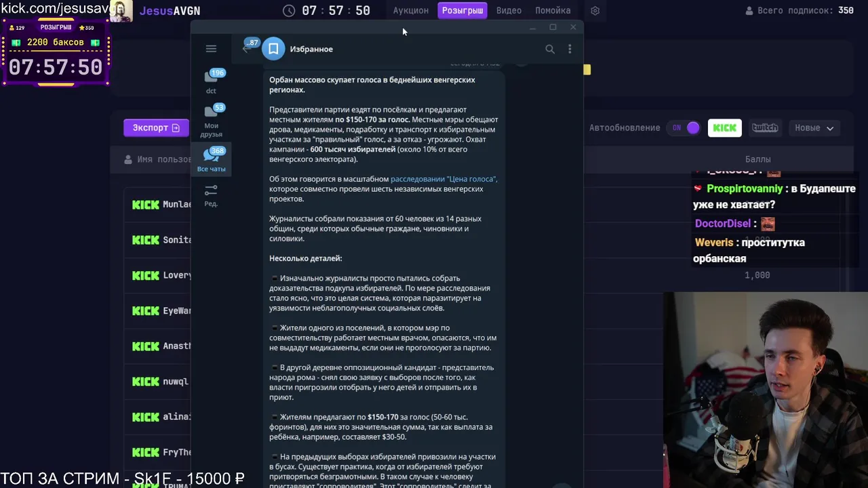Open the Telegram hamburger menu
The width and height of the screenshot is (868, 488).
(211, 49)
